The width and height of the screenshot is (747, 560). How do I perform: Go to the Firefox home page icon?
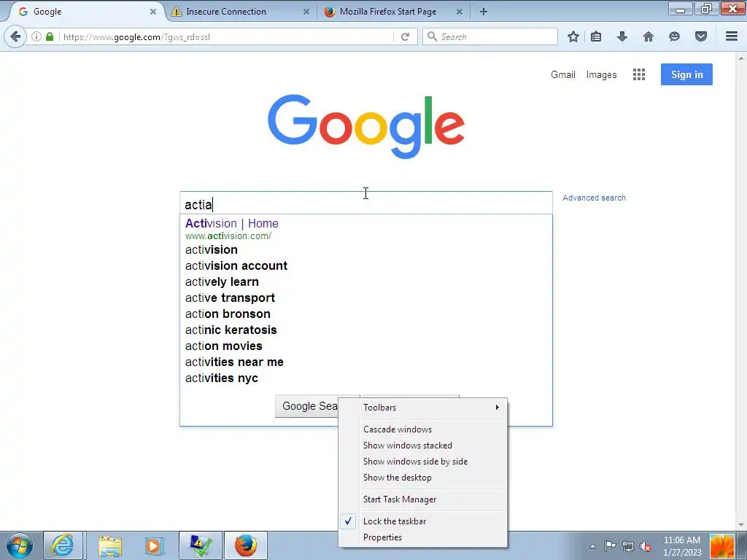pyautogui.click(x=649, y=36)
